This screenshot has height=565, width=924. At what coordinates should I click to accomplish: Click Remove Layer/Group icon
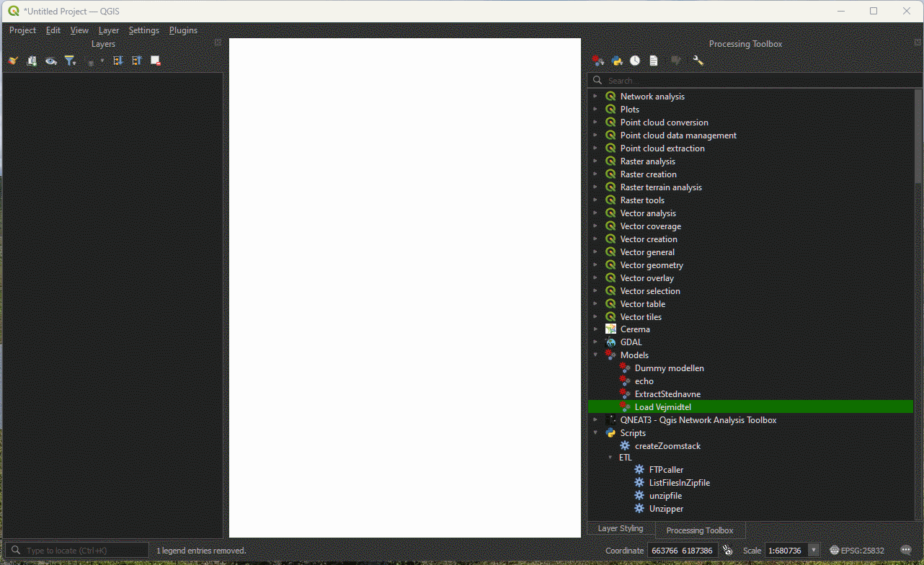click(x=155, y=61)
